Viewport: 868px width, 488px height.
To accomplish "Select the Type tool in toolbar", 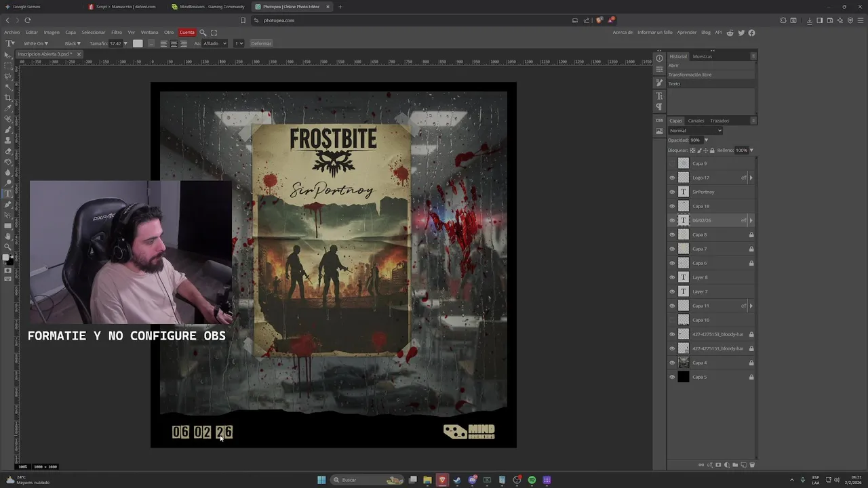I will point(7,194).
